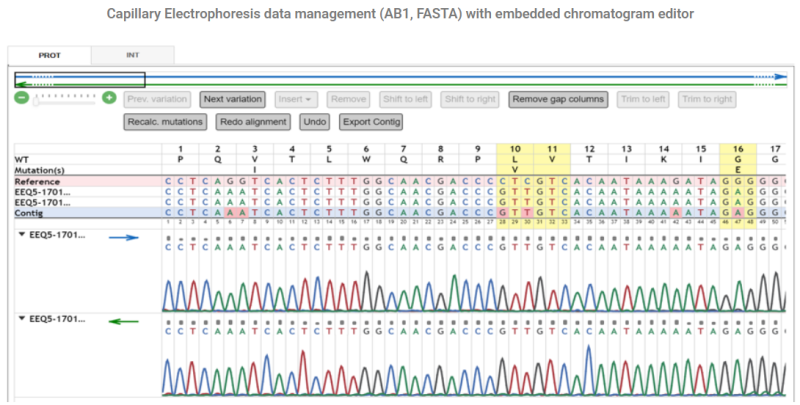The height and width of the screenshot is (405, 800).
Task: Click the green zoom out minus icon
Action: 21,99
